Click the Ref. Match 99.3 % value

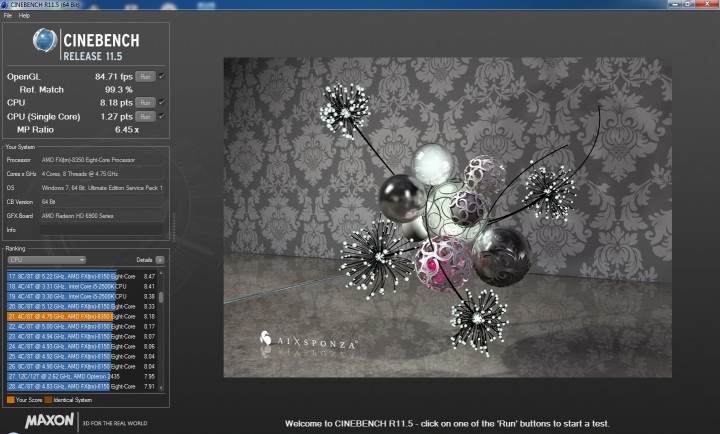[118, 90]
